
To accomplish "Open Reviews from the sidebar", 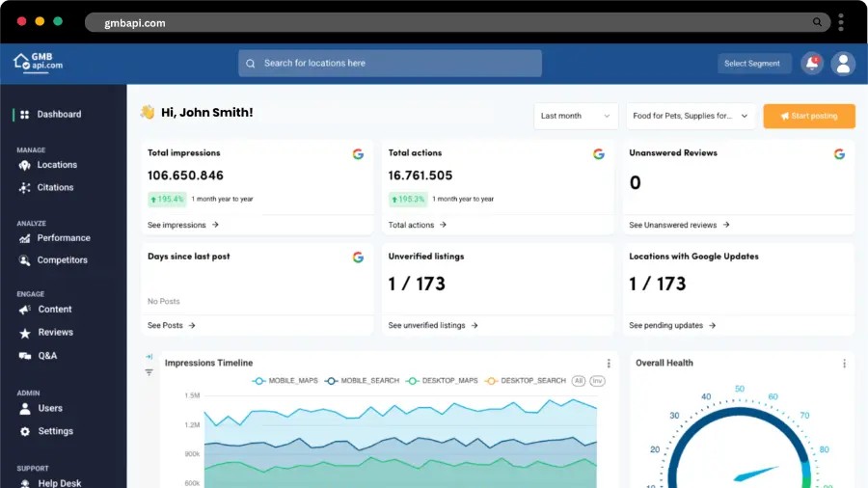I will [55, 333].
